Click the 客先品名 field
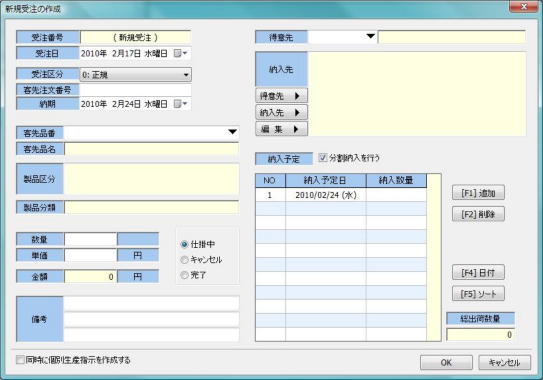The height and width of the screenshot is (380, 543). point(152,149)
